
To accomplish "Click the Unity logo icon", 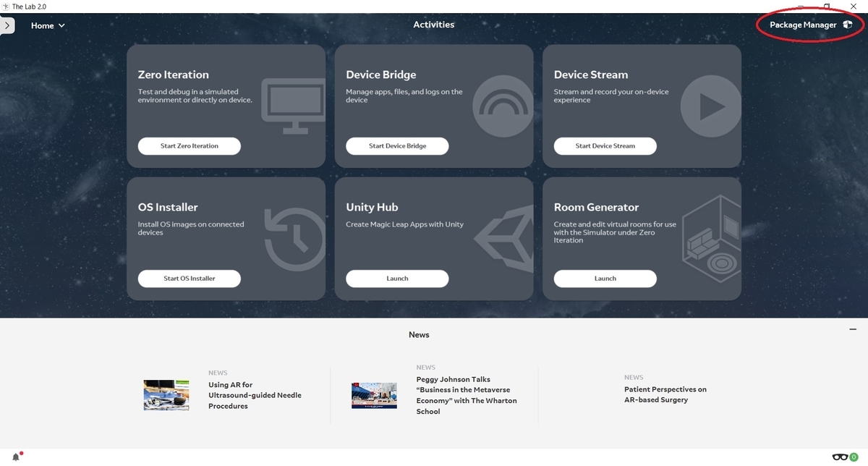I will point(504,240).
